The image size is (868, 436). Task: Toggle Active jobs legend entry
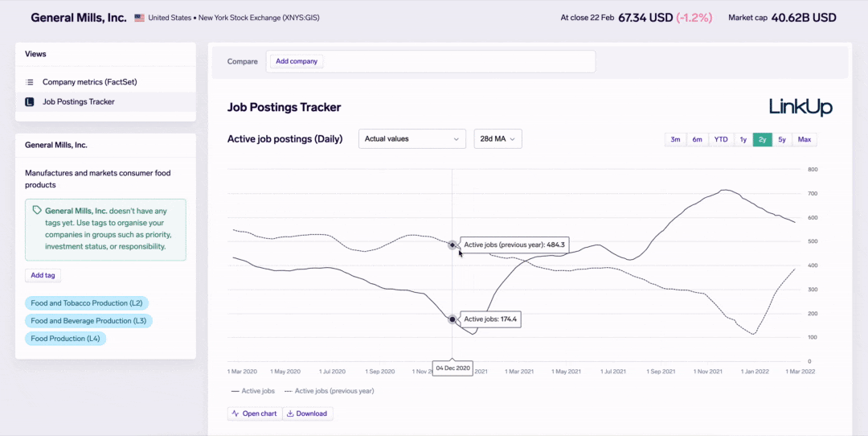pyautogui.click(x=252, y=391)
